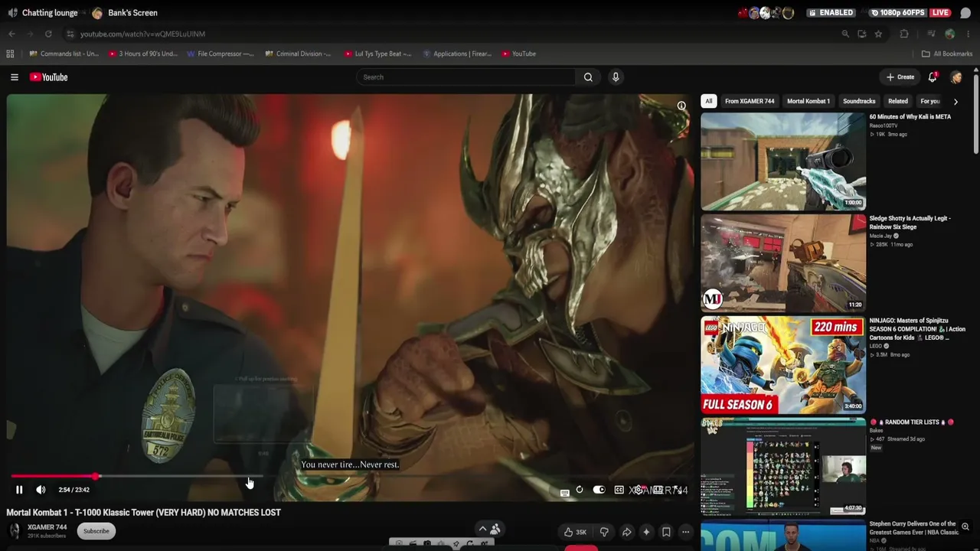Select the Related filter chip

(898, 101)
